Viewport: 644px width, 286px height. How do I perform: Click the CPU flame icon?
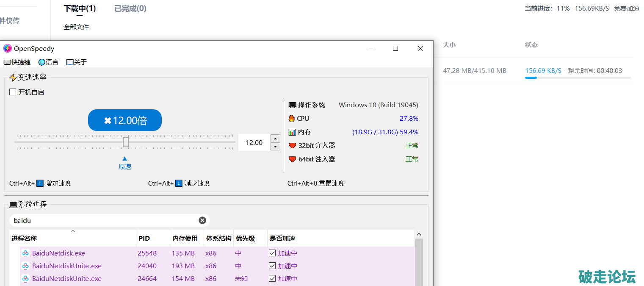(x=292, y=119)
